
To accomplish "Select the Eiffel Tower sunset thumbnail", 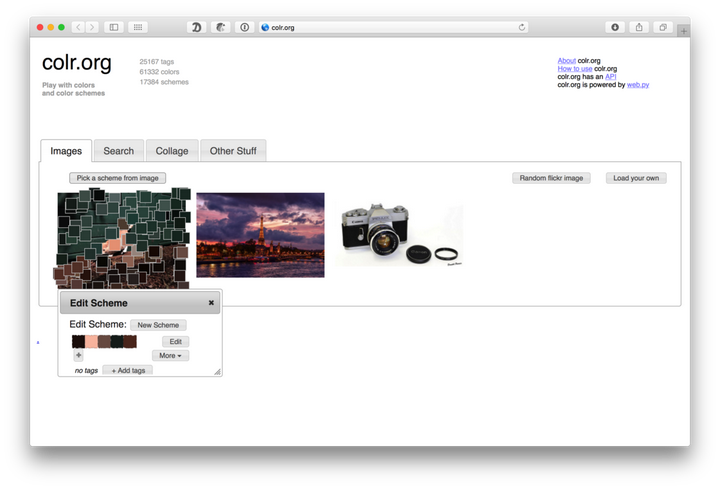I will click(260, 235).
